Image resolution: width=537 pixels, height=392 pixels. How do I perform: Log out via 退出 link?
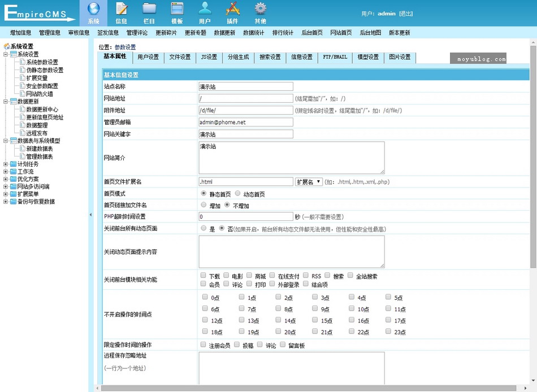pos(406,14)
